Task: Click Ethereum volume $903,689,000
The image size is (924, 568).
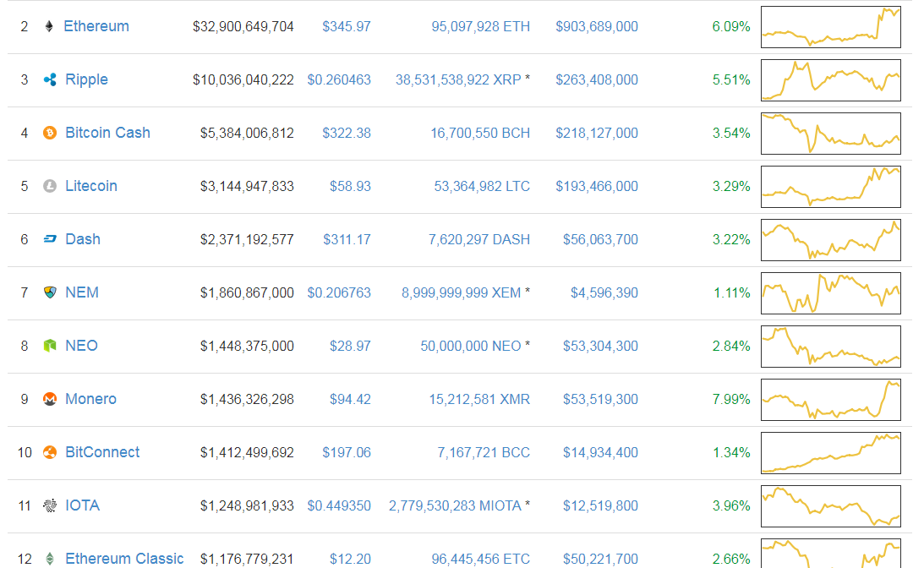Action: point(596,26)
